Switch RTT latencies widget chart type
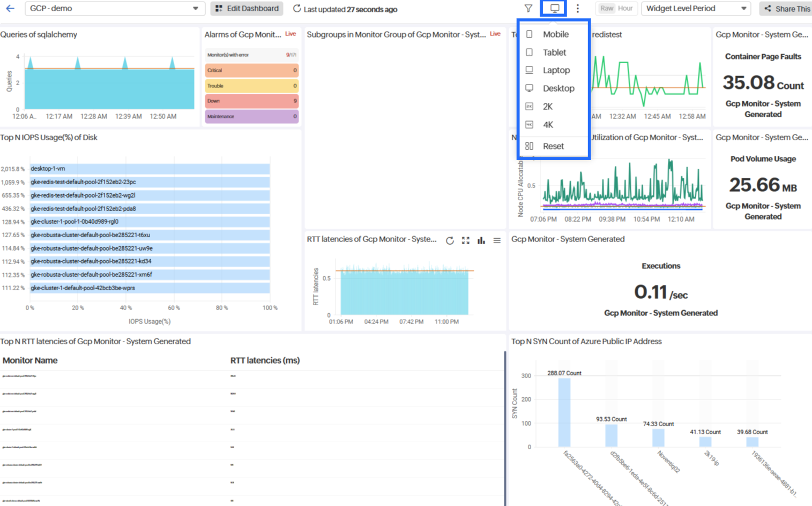 pos(481,240)
